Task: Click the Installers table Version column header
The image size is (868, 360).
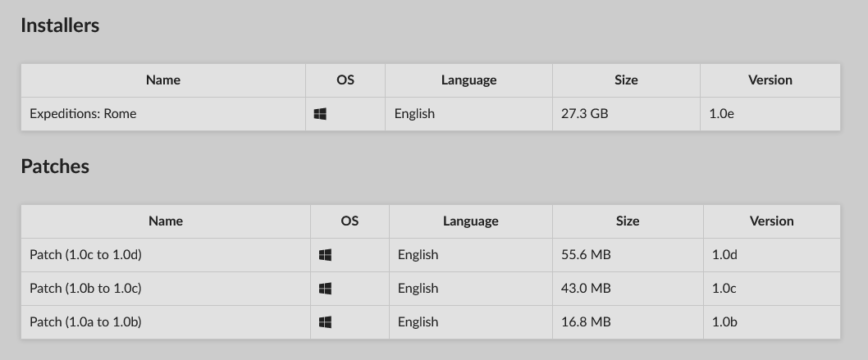Action: pyautogui.click(x=770, y=80)
